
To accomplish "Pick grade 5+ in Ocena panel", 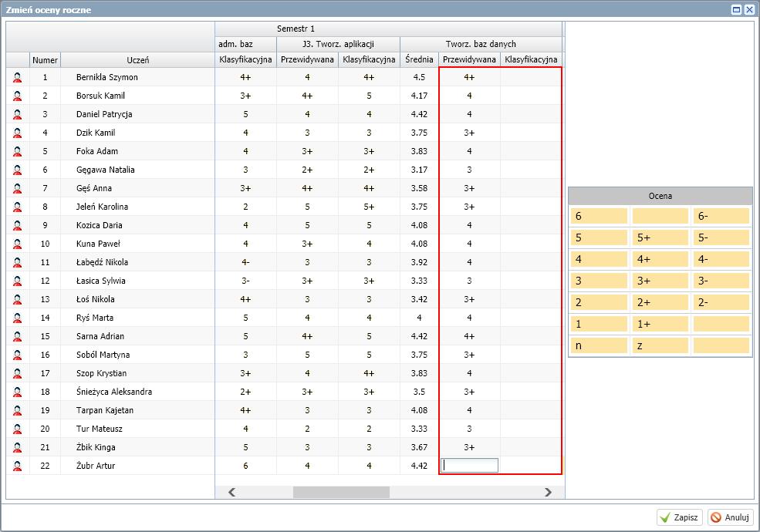I will 660,238.
